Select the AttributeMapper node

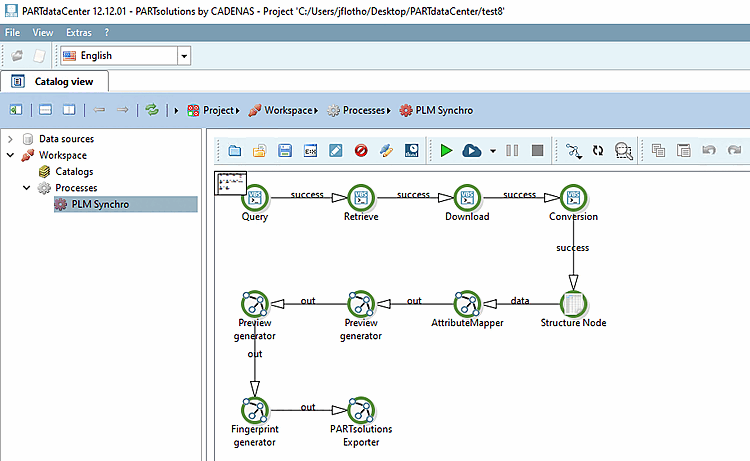click(467, 304)
